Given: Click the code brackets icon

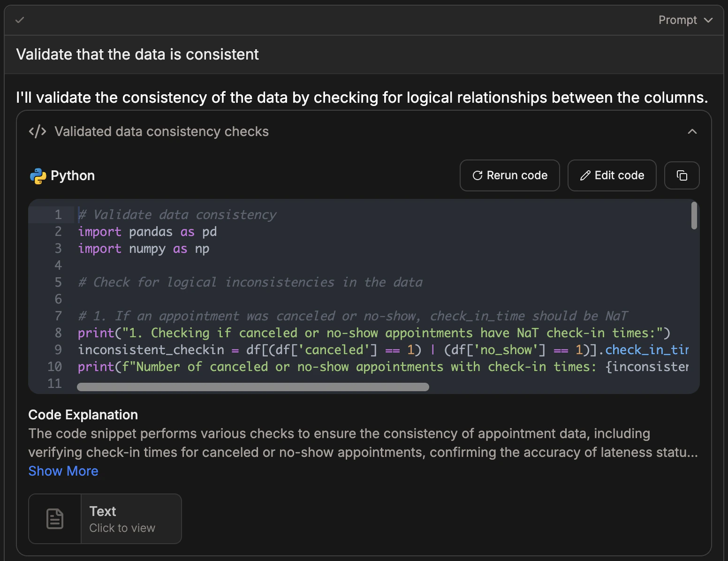Looking at the screenshot, I should point(38,132).
